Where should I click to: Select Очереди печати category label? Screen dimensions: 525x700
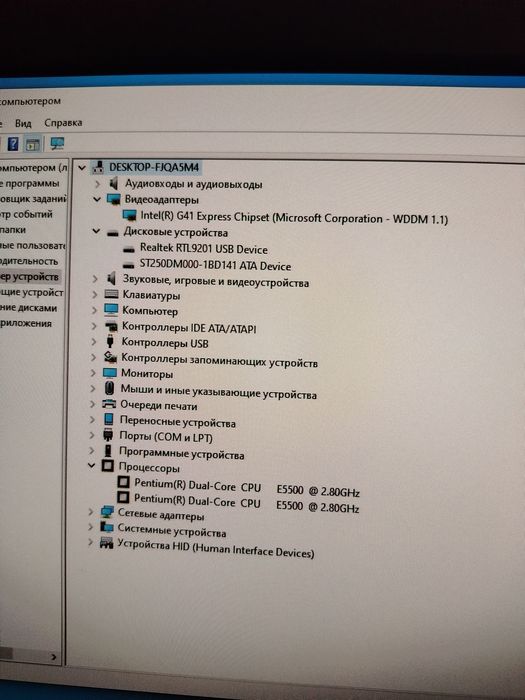pyautogui.click(x=158, y=405)
